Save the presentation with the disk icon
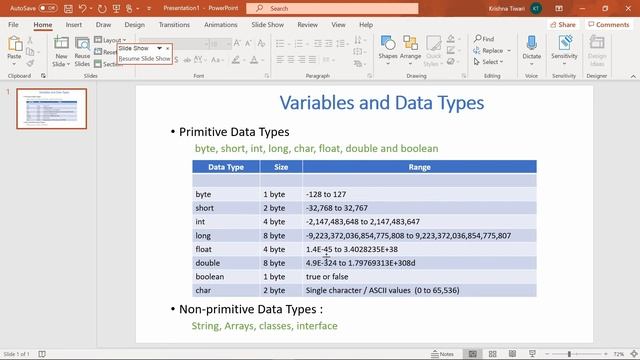Screen dimensions: 640x360 (68, 8)
